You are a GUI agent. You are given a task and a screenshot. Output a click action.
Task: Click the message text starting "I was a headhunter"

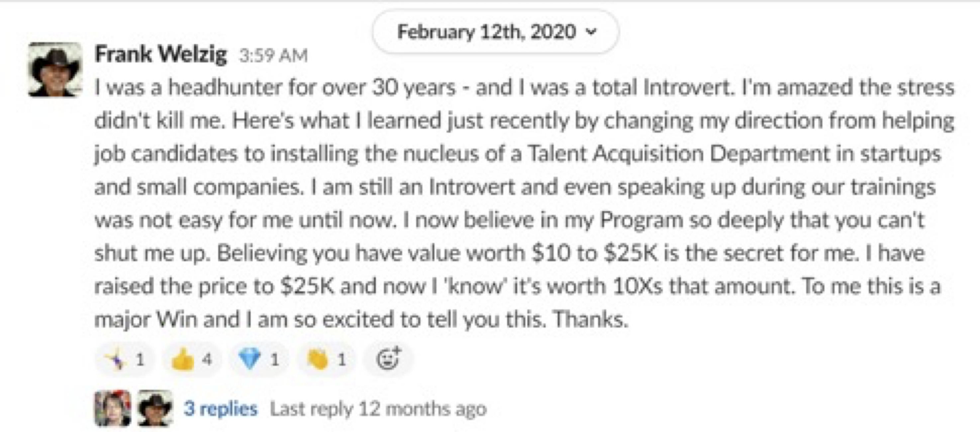point(274,87)
